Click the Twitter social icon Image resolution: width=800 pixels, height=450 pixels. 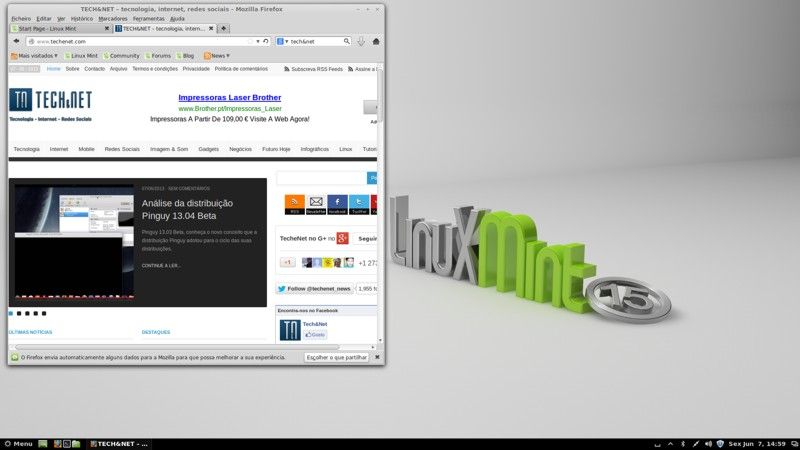(358, 203)
